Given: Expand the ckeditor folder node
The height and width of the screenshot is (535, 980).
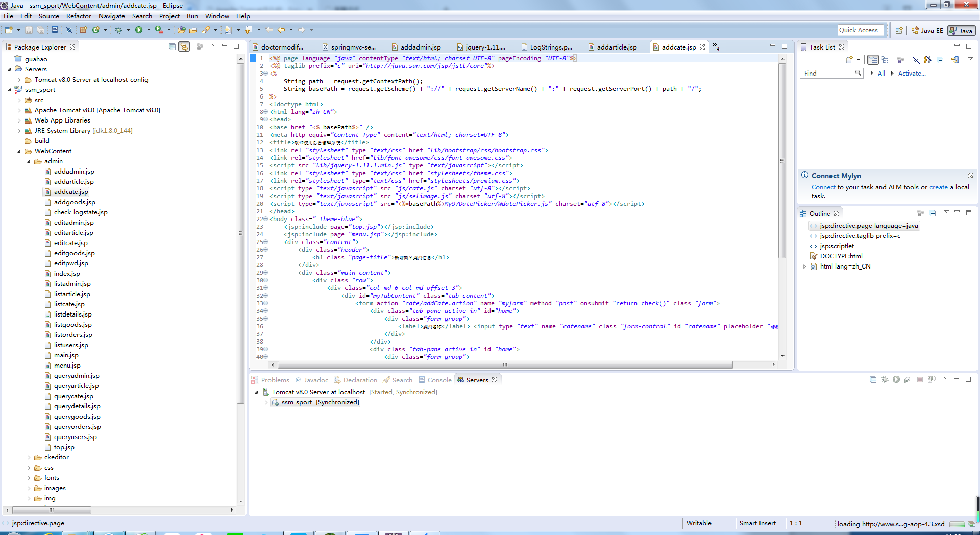Looking at the screenshot, I should tap(29, 457).
